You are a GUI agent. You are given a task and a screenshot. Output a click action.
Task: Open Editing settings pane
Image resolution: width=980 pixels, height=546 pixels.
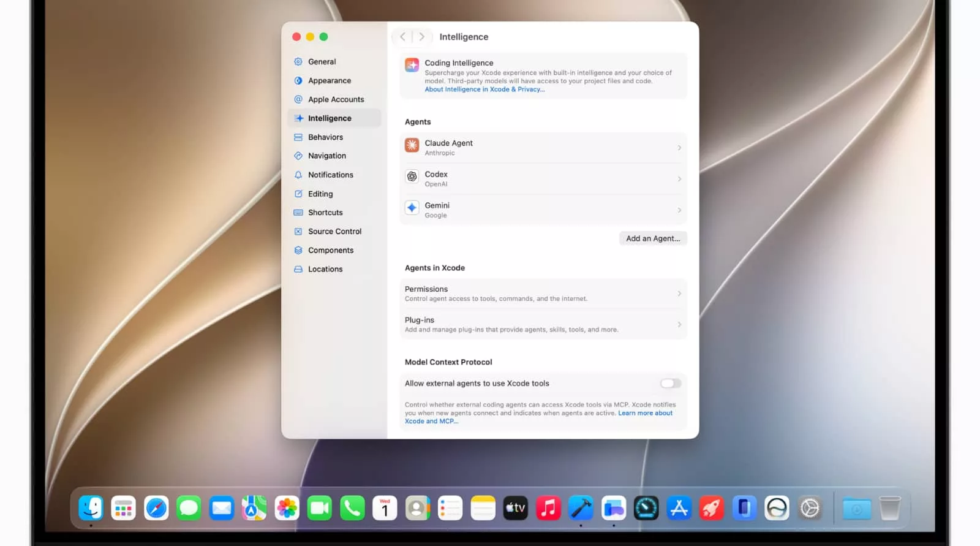334,194
